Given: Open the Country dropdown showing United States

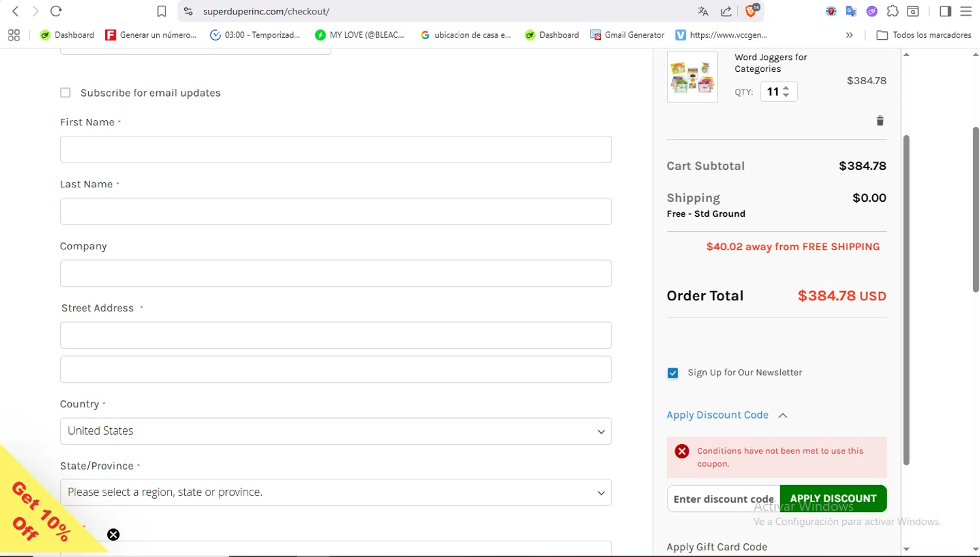Looking at the screenshot, I should point(336,431).
